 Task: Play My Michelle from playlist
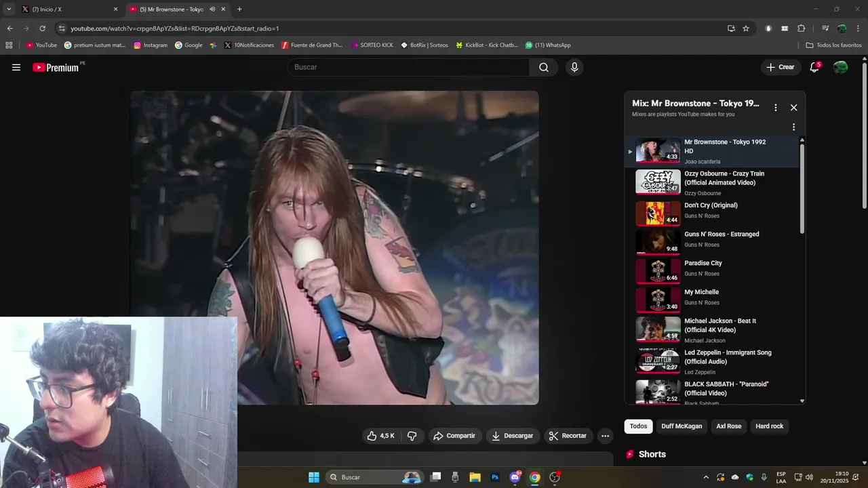coord(712,300)
